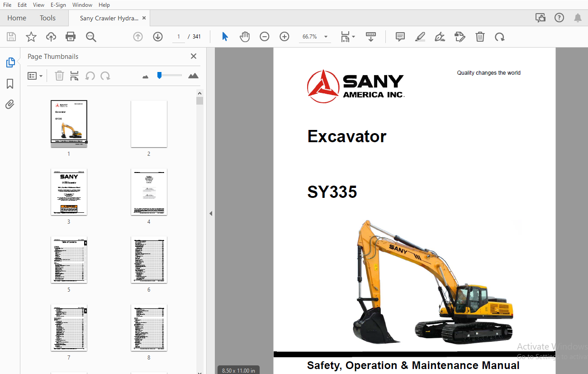Open thumbnails panel options menu
The height and width of the screenshot is (374, 588).
point(35,76)
